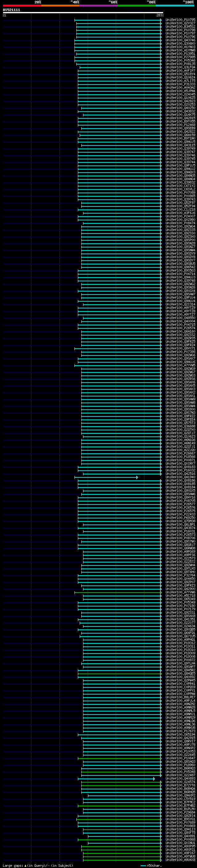Image resolution: width=197 pixels, height=868 pixels.
Task: Select the row labeled UniRef100_Q42516
Action: tap(180, 474)
